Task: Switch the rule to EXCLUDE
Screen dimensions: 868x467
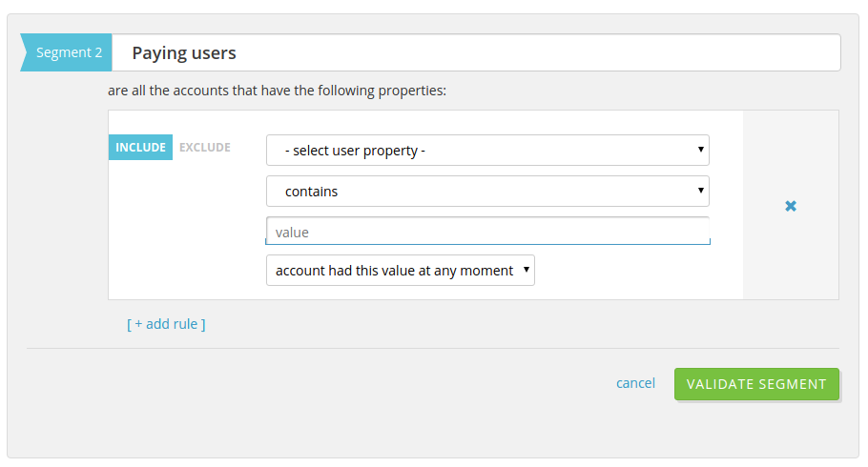Action: [205, 148]
